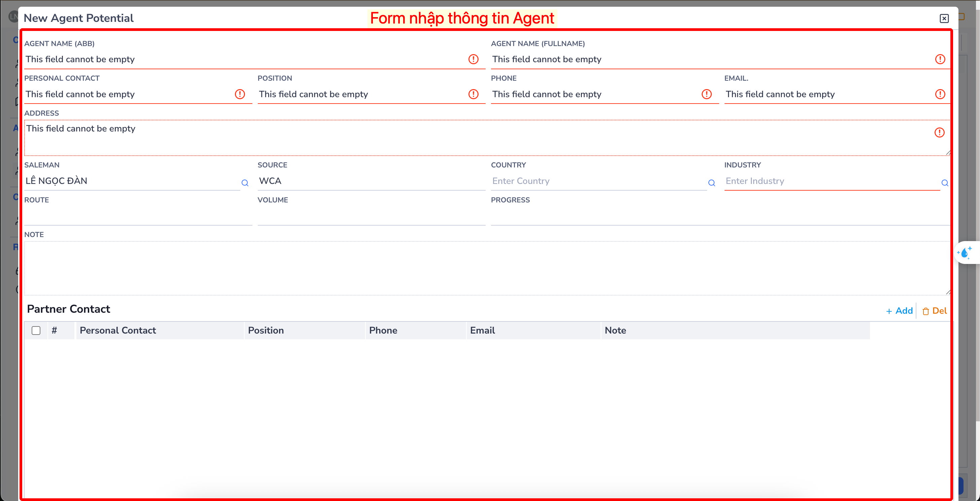The height and width of the screenshot is (501, 980).
Task: Close the New Agent Potential dialog
Action: 944,18
